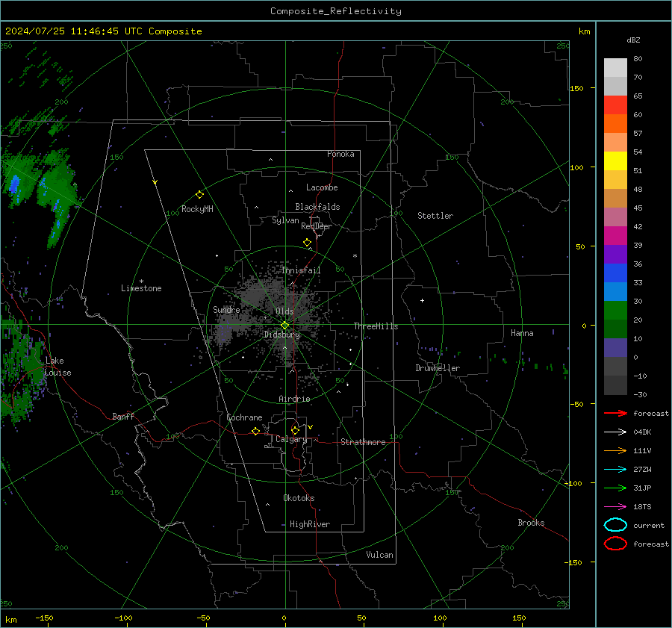Select the orange 111V arrow legend entry
Image resolution: width=672 pixels, height=628 pixels.
click(615, 450)
